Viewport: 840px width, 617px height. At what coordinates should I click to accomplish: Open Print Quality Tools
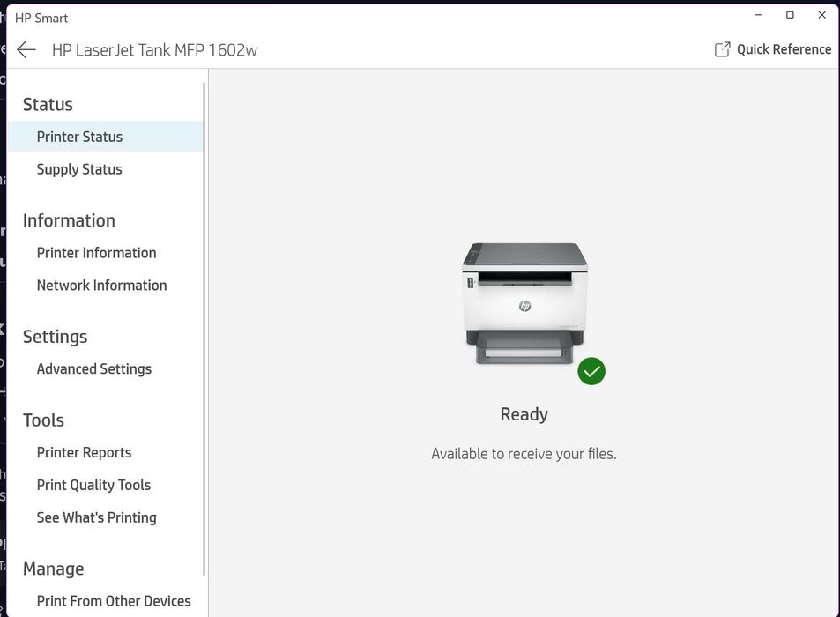[x=93, y=485]
